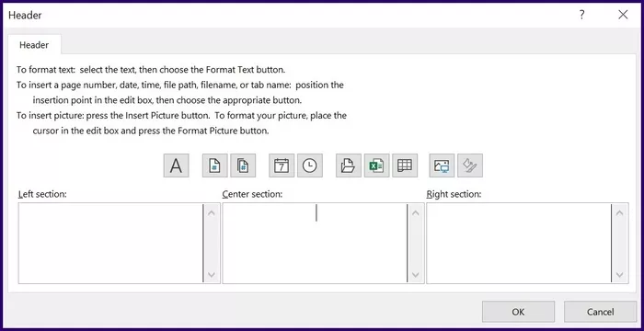Viewport: 644px width, 331px height.
Task: Insert Sheet Name table icon
Action: 405,165
